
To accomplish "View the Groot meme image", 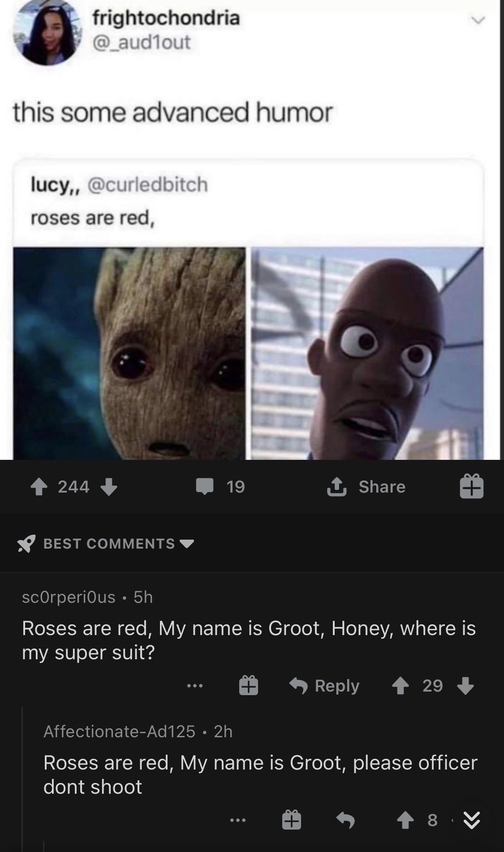I will tap(129, 353).
